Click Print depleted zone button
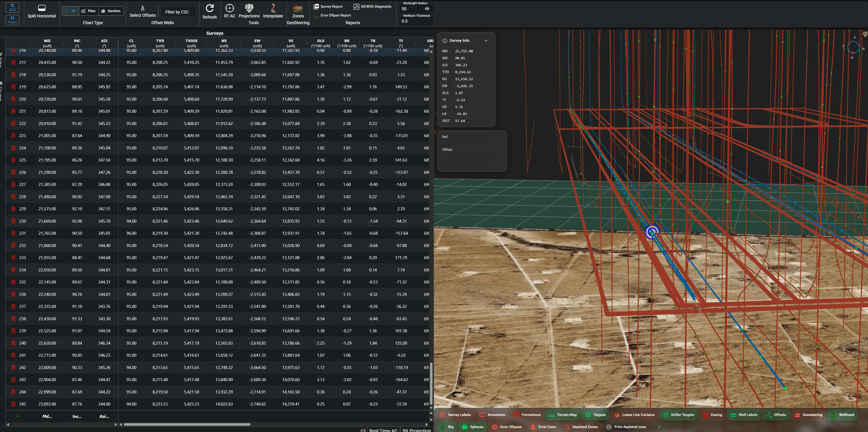 pyautogui.click(x=626, y=427)
